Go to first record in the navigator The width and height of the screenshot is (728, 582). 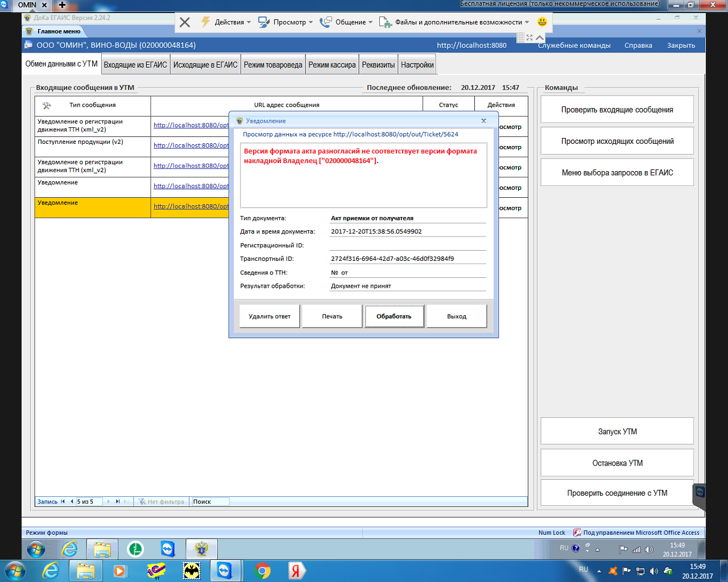(x=63, y=501)
